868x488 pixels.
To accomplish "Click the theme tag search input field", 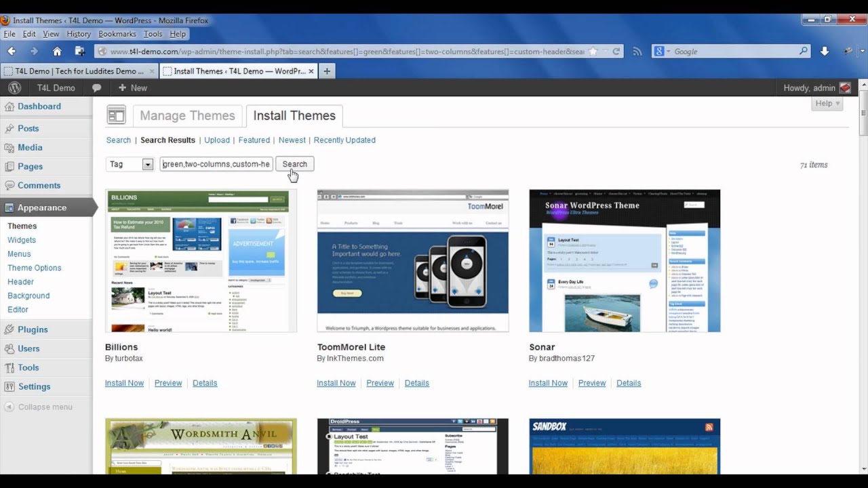I will 216,164.
